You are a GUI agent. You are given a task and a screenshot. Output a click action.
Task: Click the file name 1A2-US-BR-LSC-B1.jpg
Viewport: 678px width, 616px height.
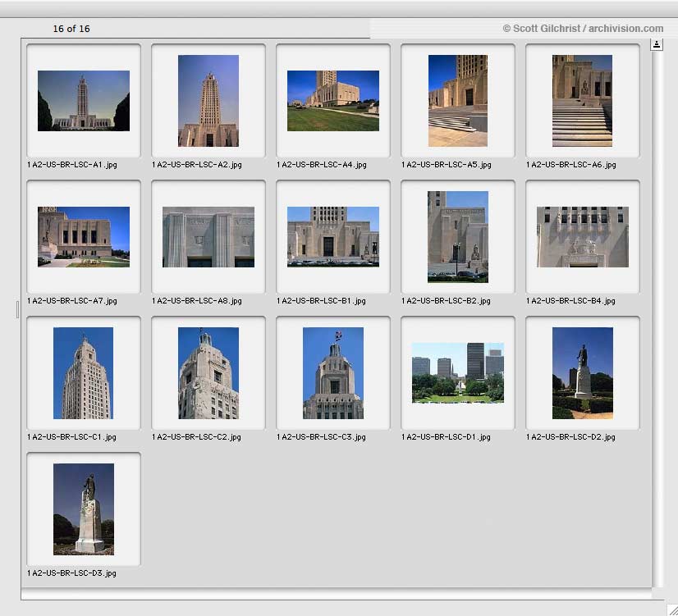321,301
